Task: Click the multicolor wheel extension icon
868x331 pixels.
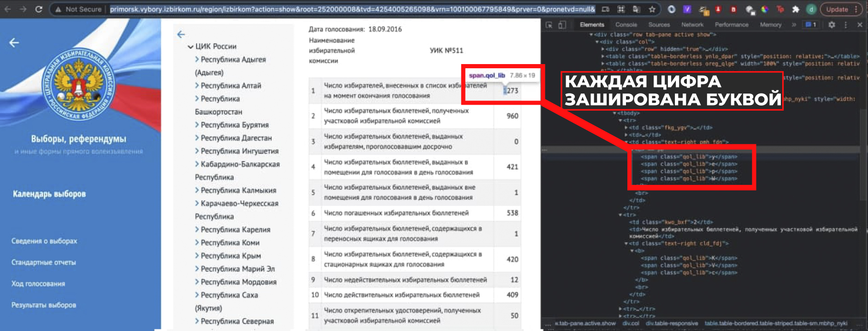Action: pyautogui.click(x=765, y=9)
